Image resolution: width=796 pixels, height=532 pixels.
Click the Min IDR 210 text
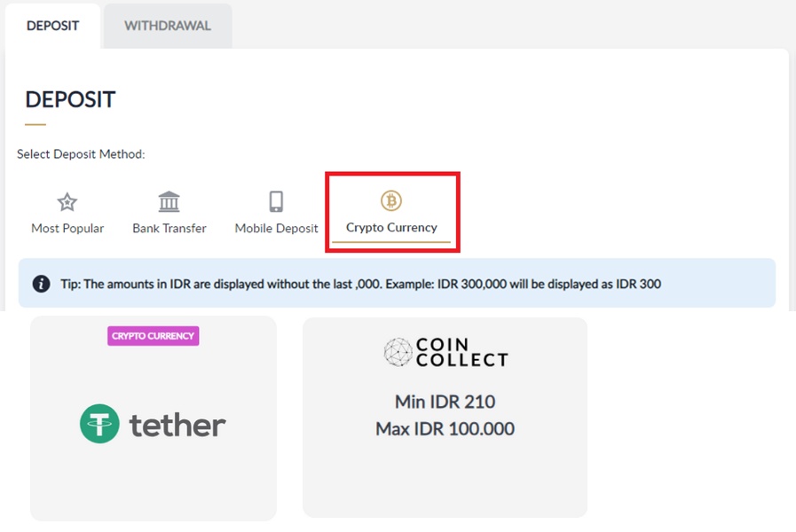(445, 402)
